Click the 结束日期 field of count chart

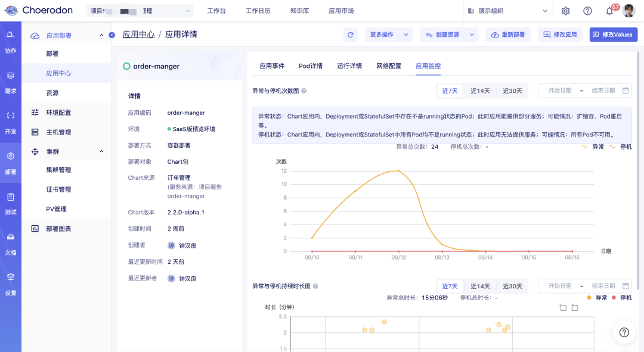point(603,91)
